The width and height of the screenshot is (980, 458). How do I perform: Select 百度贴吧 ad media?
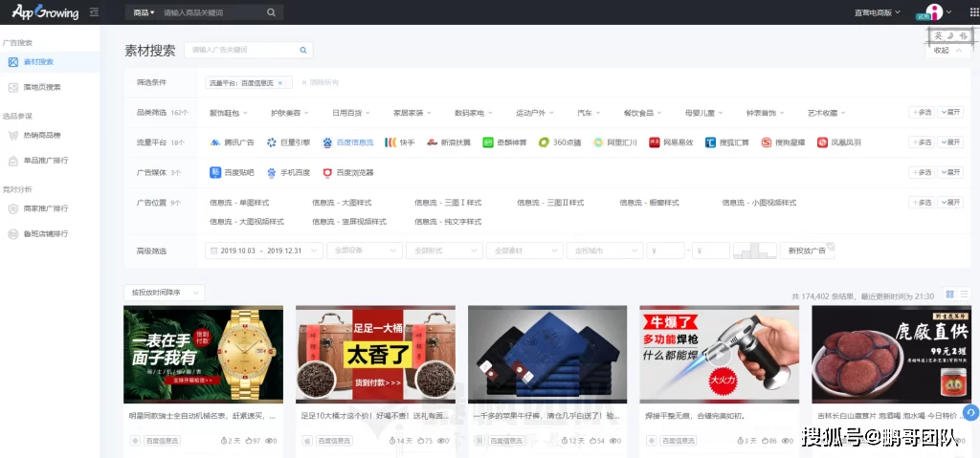233,173
